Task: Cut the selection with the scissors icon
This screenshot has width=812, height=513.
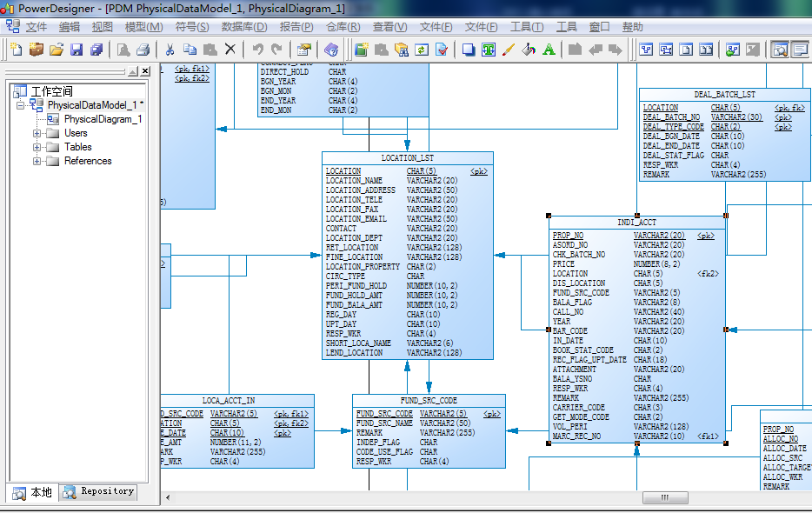Action: click(x=170, y=50)
